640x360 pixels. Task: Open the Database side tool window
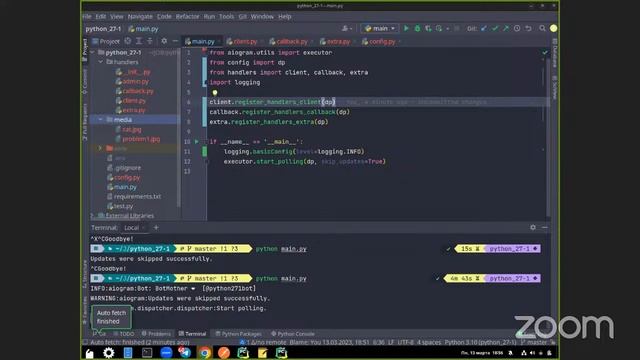(x=555, y=53)
